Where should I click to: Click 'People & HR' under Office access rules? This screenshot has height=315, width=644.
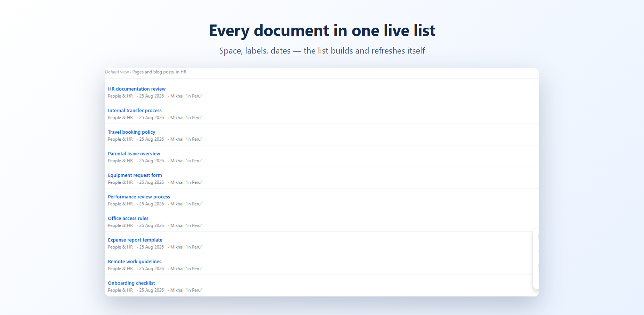120,226
